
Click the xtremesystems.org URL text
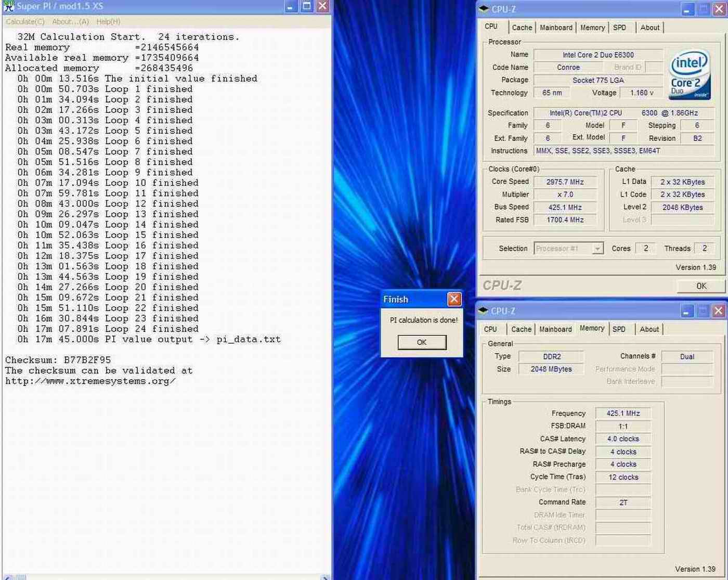[x=90, y=381]
